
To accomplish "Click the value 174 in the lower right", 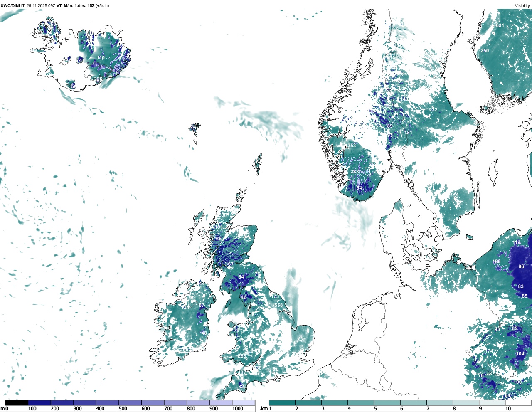I will click(x=489, y=351).
